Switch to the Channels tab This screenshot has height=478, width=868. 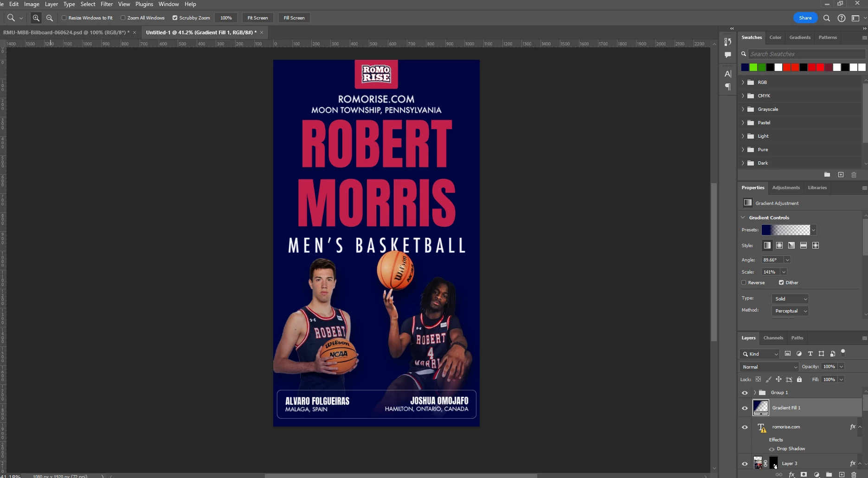click(773, 338)
